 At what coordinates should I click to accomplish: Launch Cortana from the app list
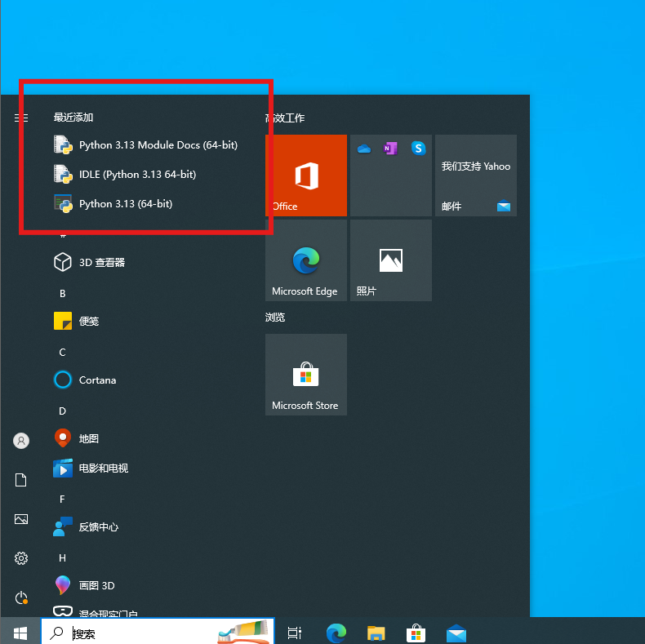(97, 380)
